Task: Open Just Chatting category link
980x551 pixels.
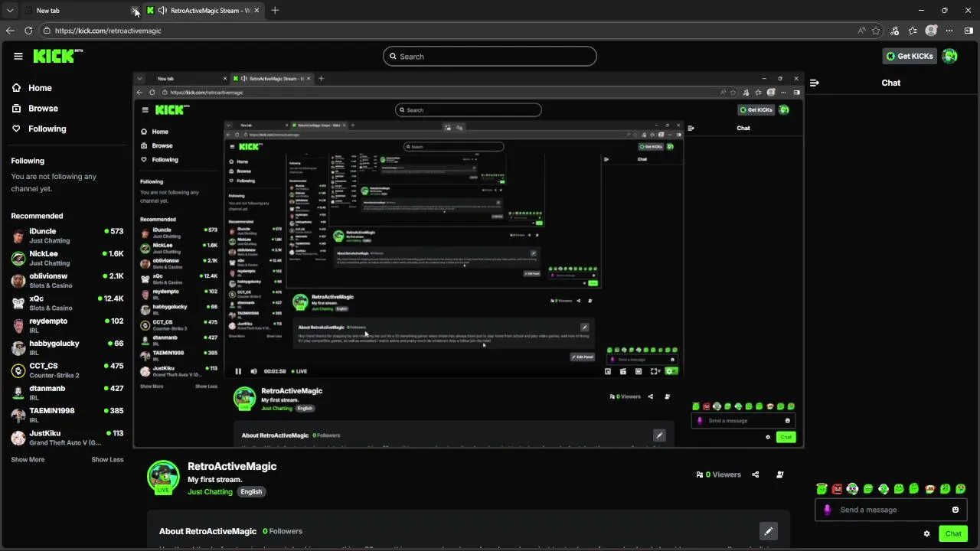Action: 210,491
